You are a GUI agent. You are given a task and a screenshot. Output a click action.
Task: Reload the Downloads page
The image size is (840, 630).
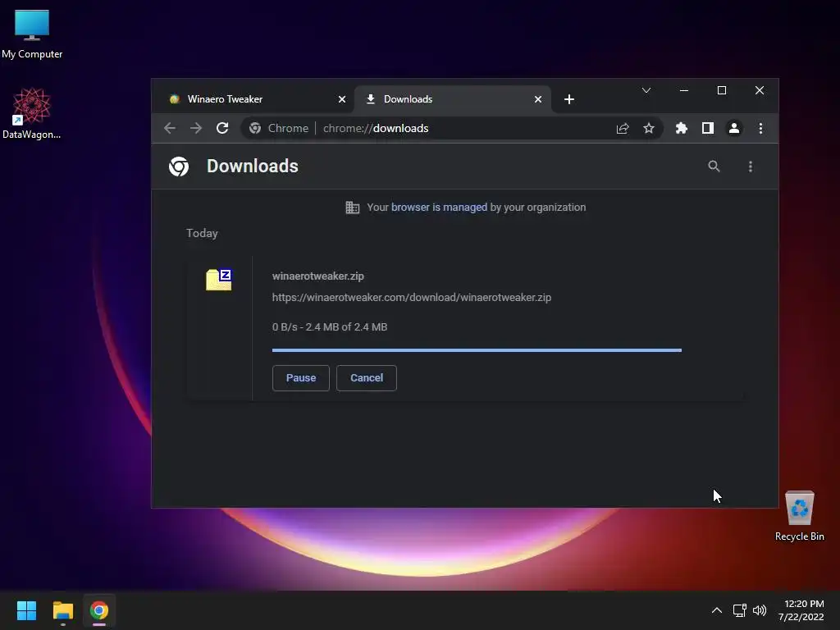pos(222,128)
